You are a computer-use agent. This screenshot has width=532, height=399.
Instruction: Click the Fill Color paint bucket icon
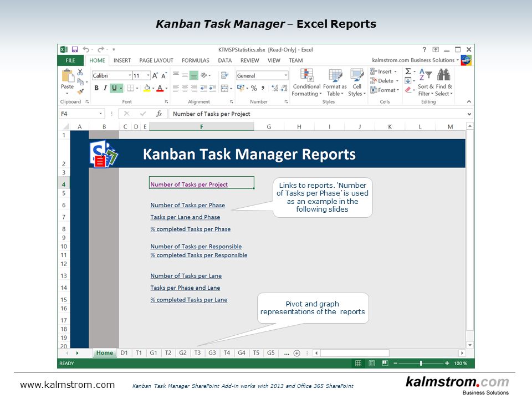pyautogui.click(x=147, y=88)
